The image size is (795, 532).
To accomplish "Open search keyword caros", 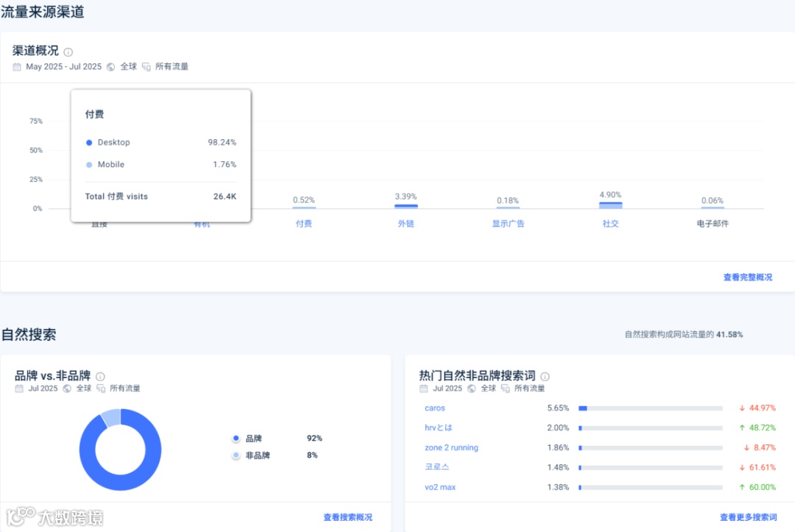I will click(435, 408).
